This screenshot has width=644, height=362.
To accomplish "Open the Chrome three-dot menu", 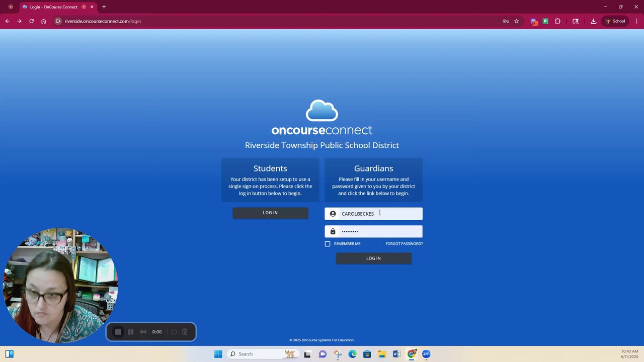I will coord(636,21).
